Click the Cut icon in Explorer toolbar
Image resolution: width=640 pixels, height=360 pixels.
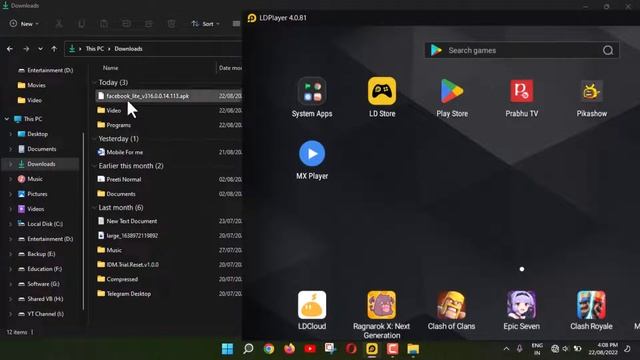pyautogui.click(x=59, y=24)
